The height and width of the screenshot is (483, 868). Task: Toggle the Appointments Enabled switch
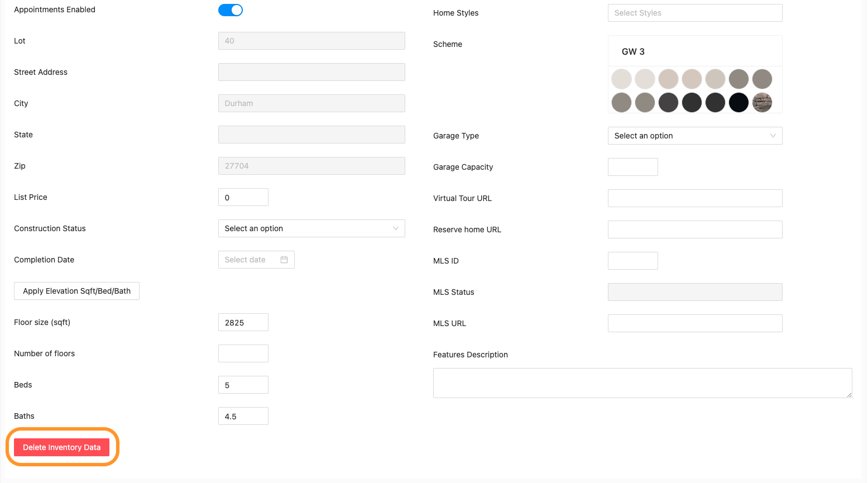(x=231, y=10)
